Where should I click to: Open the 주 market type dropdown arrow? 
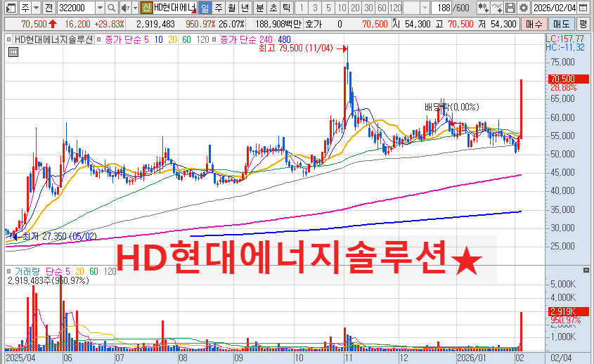pos(37,8)
